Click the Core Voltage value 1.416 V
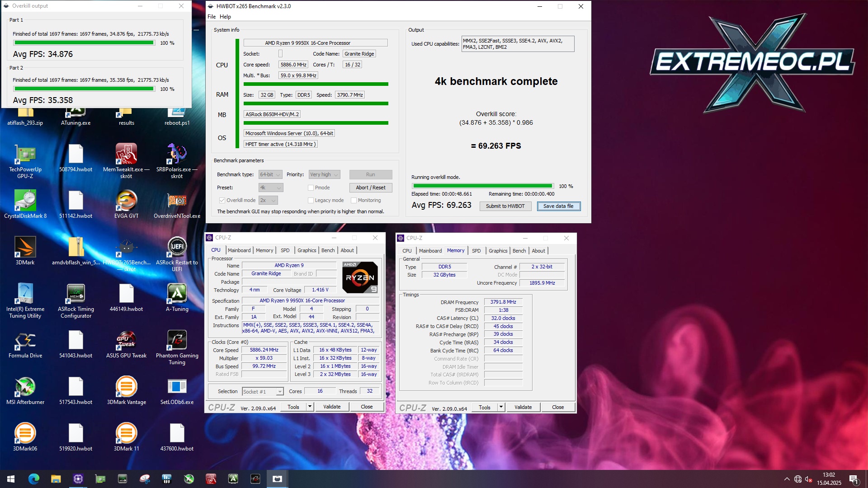868x488 pixels. point(320,290)
